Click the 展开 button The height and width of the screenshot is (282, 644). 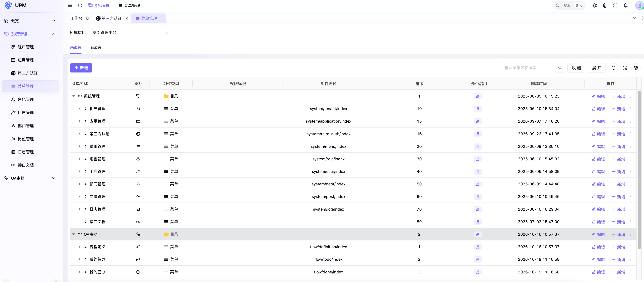pyautogui.click(x=596, y=68)
